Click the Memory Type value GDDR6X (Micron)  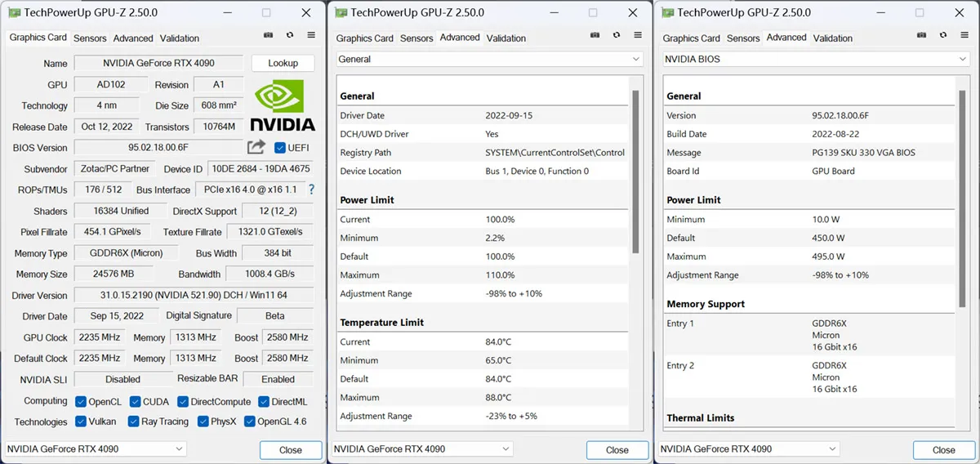tap(127, 253)
